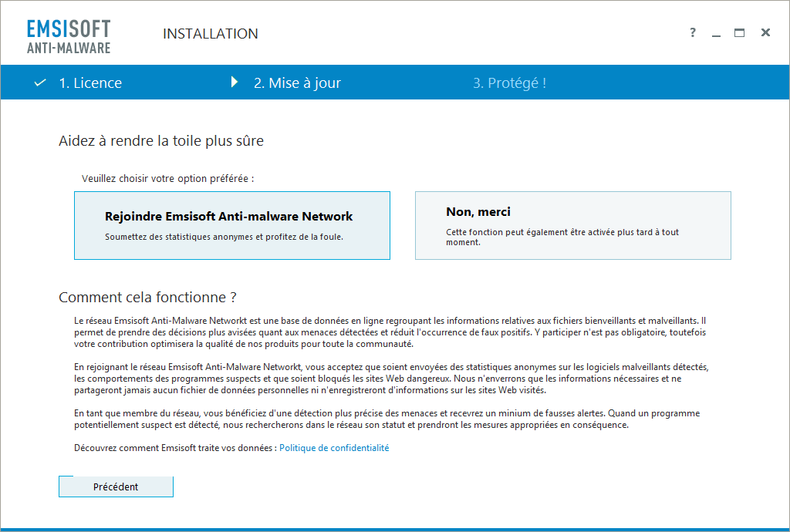This screenshot has width=790, height=532.
Task: Click the help question mark icon
Action: (693, 32)
